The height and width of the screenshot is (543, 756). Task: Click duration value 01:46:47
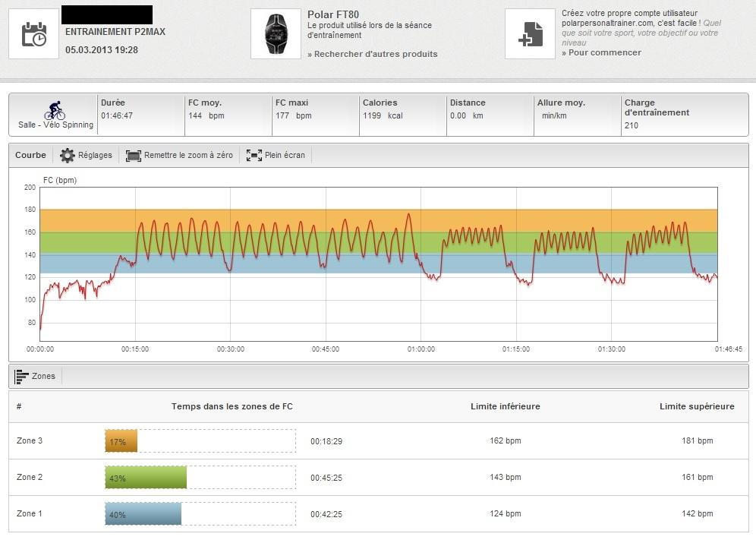pyautogui.click(x=117, y=115)
